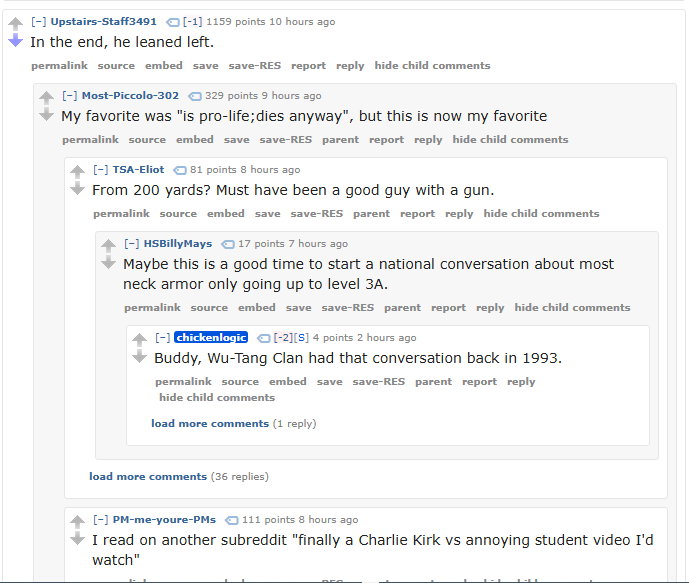This screenshot has width=689, height=583.
Task: Upvote PM-me-youre-PMs's comment
Action: tap(77, 521)
